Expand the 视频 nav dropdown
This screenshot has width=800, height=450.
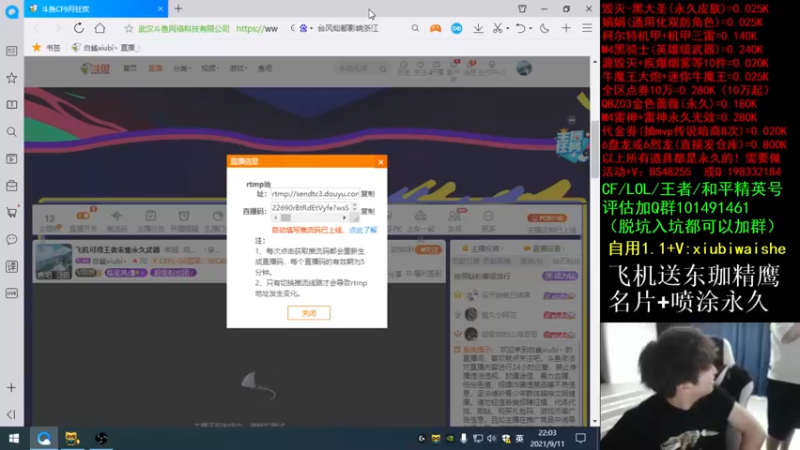coord(209,68)
